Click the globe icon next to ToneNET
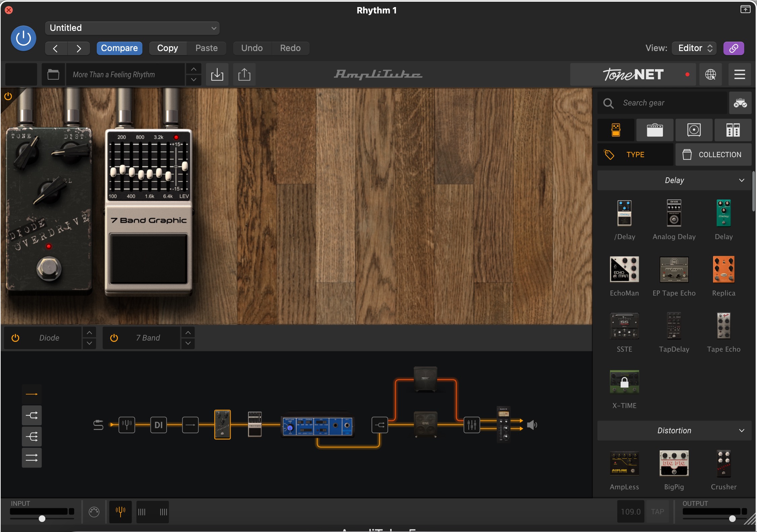The image size is (757, 532). 710,75
